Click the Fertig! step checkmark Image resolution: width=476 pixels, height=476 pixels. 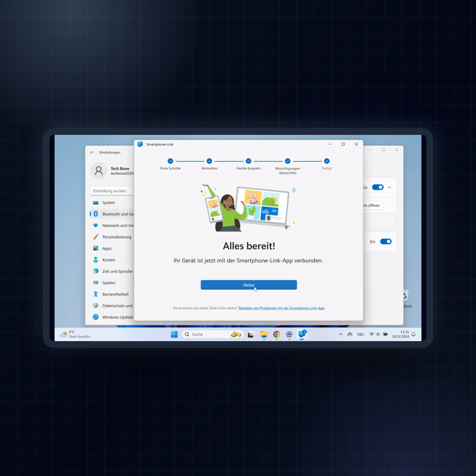click(327, 161)
